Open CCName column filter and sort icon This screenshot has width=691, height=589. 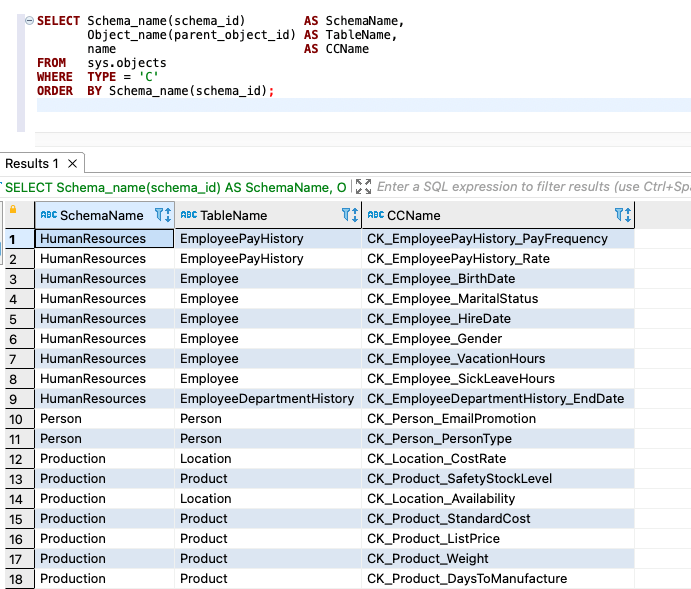click(623, 215)
